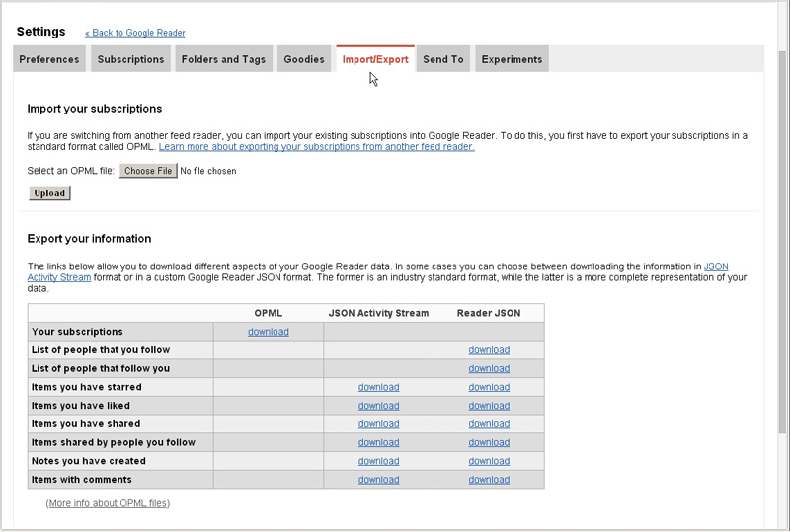Download people you follow as Reader JSON
Image resolution: width=790 pixels, height=532 pixels.
489,350
